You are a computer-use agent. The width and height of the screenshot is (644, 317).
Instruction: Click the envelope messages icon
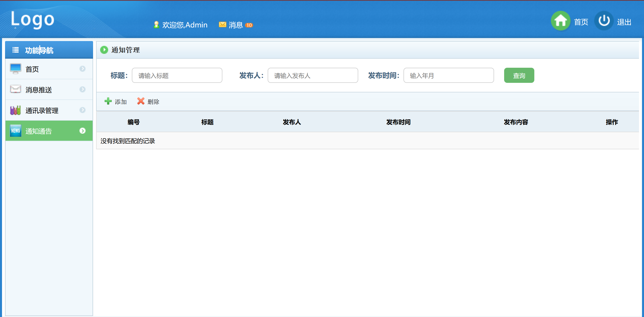pos(222,24)
